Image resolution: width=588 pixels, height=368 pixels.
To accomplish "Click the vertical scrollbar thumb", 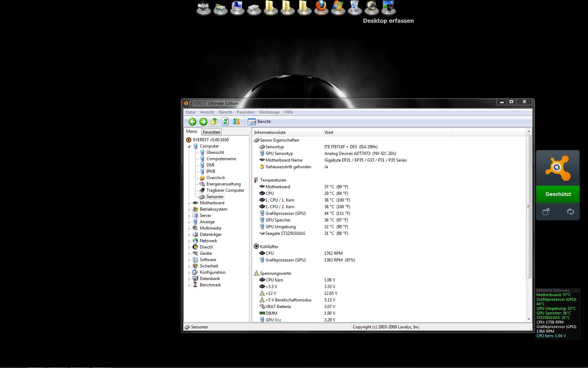I will [x=528, y=206].
